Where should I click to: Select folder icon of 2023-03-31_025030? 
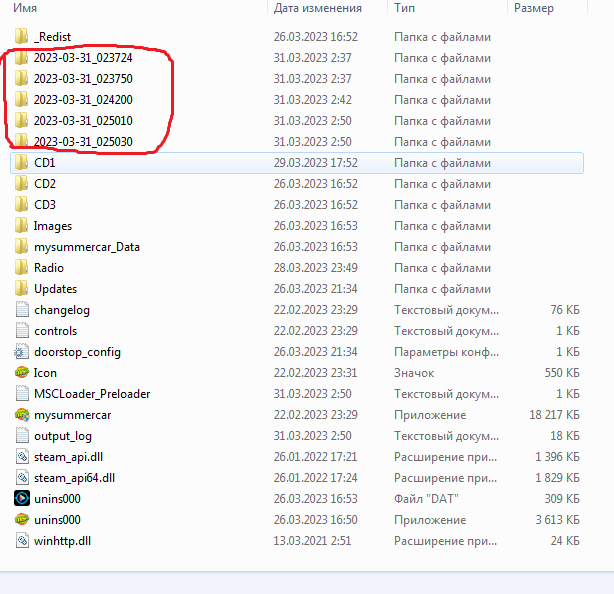point(22,141)
